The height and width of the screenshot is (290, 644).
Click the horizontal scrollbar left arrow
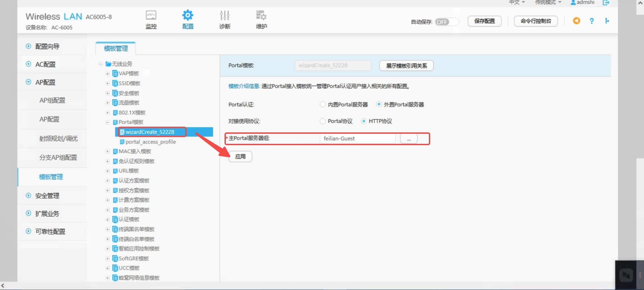pyautogui.click(x=3, y=286)
